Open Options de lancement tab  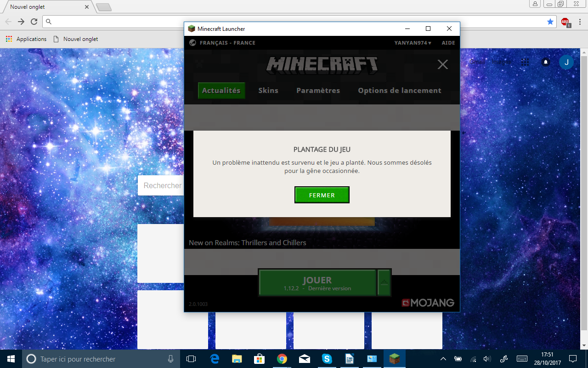pos(400,91)
